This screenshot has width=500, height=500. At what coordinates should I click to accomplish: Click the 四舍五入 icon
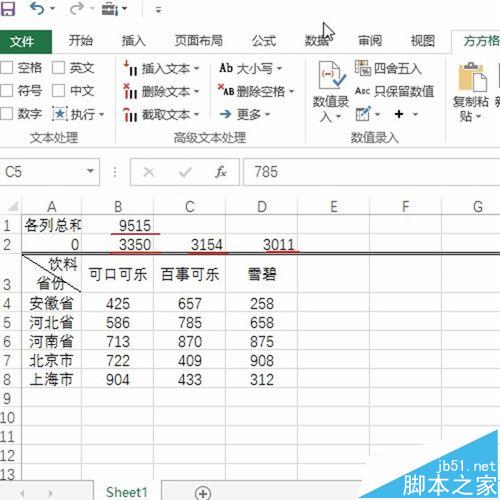(x=363, y=68)
